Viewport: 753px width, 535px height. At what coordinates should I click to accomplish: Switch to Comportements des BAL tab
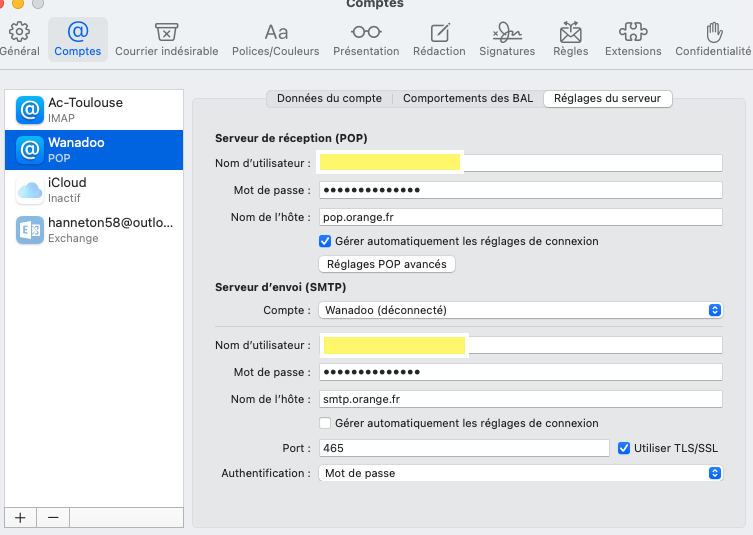pos(467,98)
